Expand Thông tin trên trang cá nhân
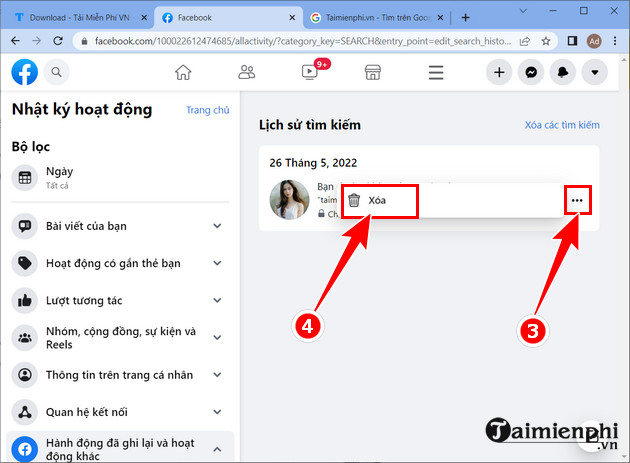The width and height of the screenshot is (630, 463). click(x=217, y=375)
